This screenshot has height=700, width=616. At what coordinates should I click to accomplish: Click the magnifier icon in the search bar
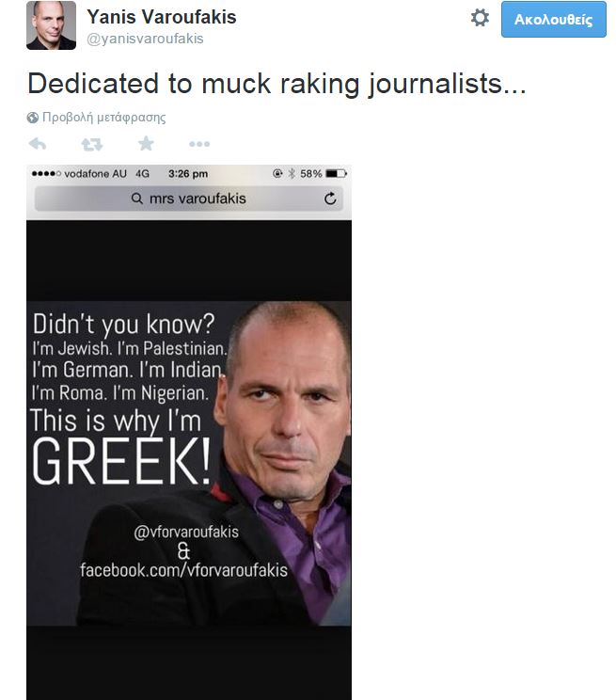click(137, 199)
